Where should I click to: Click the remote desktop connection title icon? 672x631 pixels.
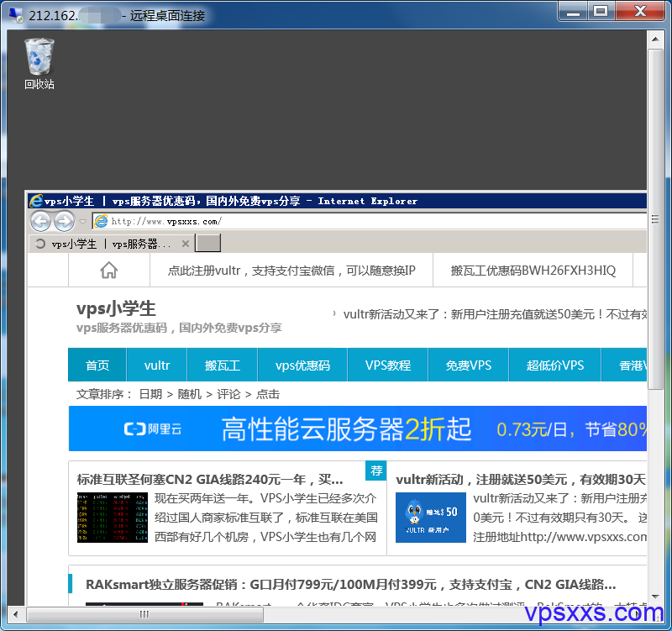point(16,15)
